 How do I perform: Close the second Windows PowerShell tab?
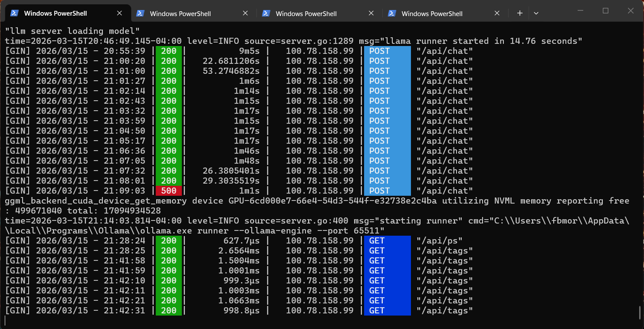coord(246,13)
